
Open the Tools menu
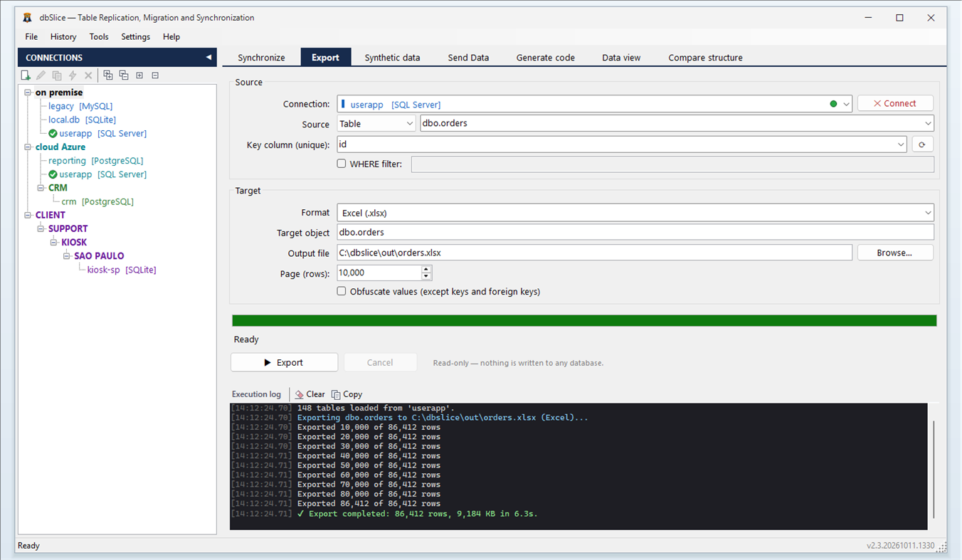99,37
